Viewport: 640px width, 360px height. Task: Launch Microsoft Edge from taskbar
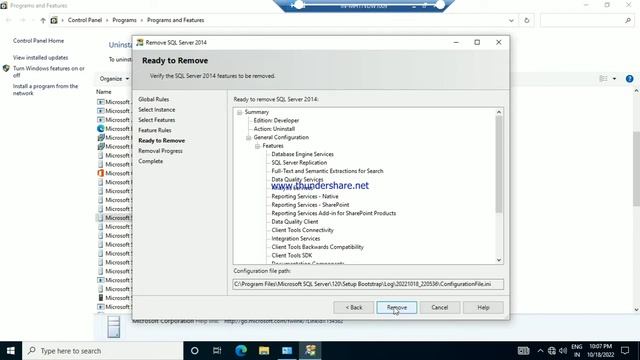pos(241,351)
